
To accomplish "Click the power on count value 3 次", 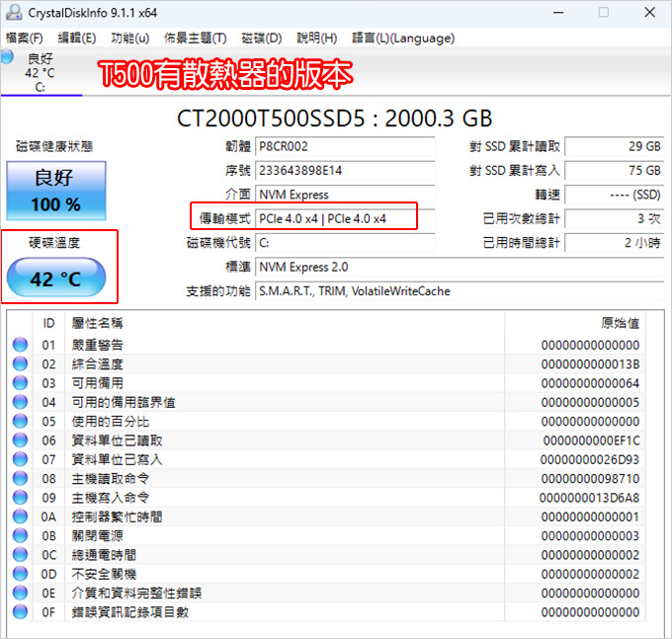I will [615, 219].
